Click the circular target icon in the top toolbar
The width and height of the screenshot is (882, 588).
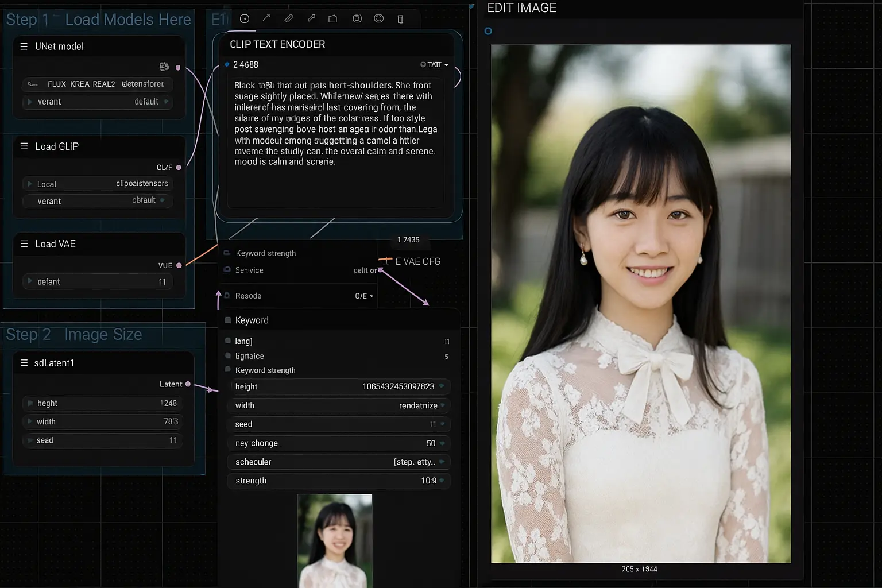[245, 19]
